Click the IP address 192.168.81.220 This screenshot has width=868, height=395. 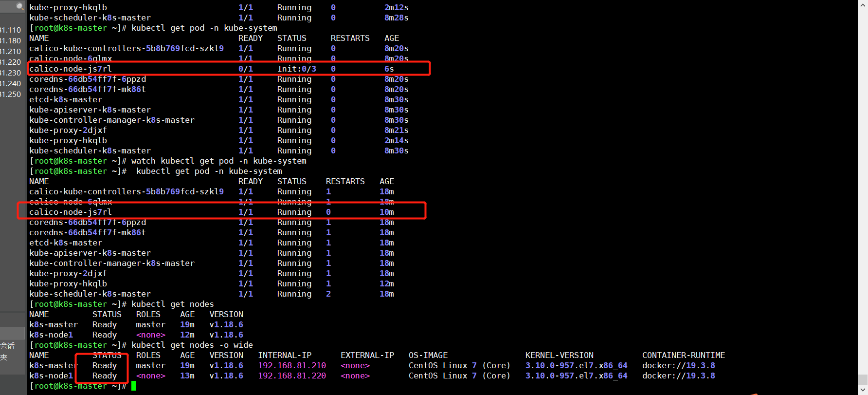[292, 376]
